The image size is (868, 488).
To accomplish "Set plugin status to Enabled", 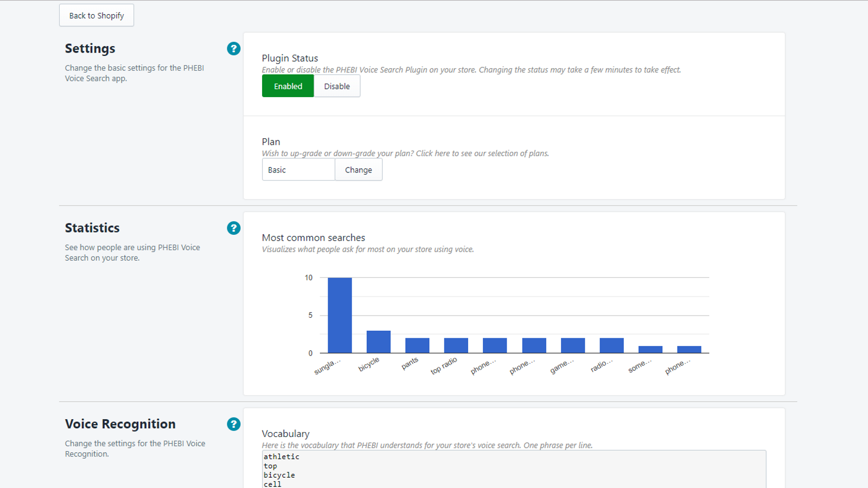I will point(288,86).
